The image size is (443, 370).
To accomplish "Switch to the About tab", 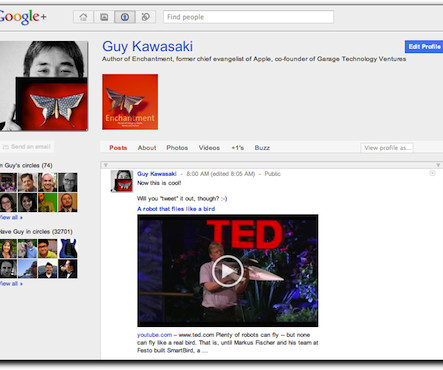I will (147, 148).
